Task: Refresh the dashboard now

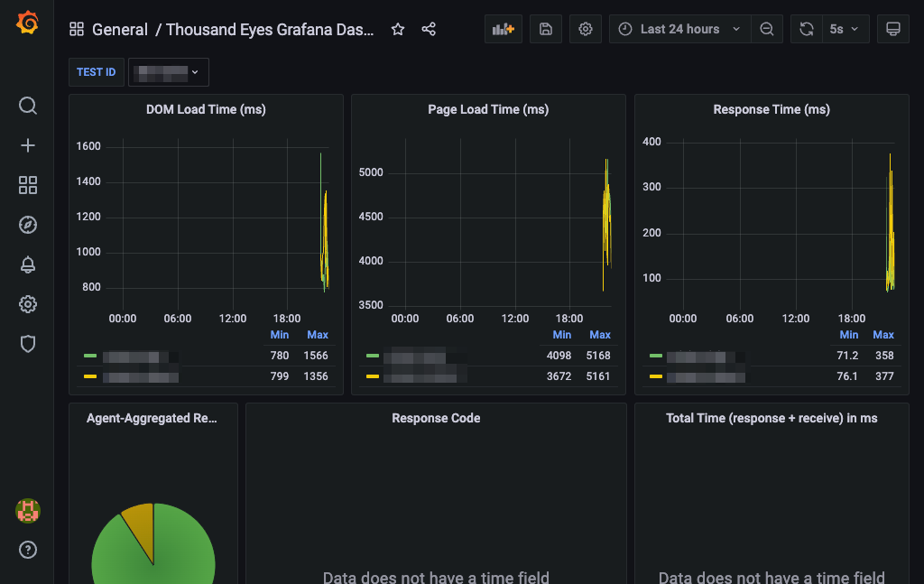Action: tap(807, 29)
